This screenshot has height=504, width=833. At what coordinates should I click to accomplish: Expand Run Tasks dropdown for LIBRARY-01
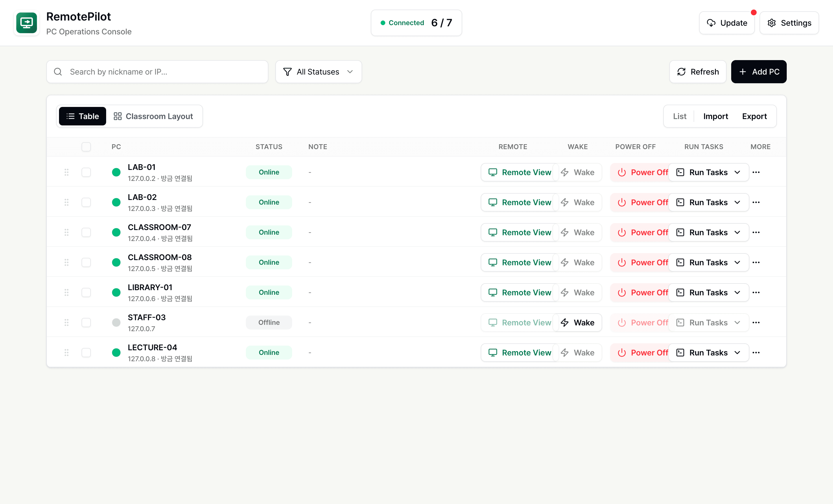[x=709, y=292]
